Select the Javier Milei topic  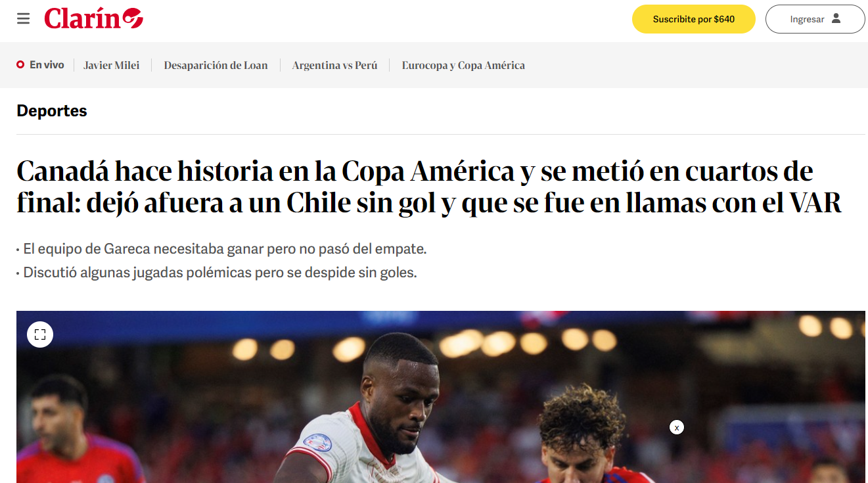pos(112,65)
